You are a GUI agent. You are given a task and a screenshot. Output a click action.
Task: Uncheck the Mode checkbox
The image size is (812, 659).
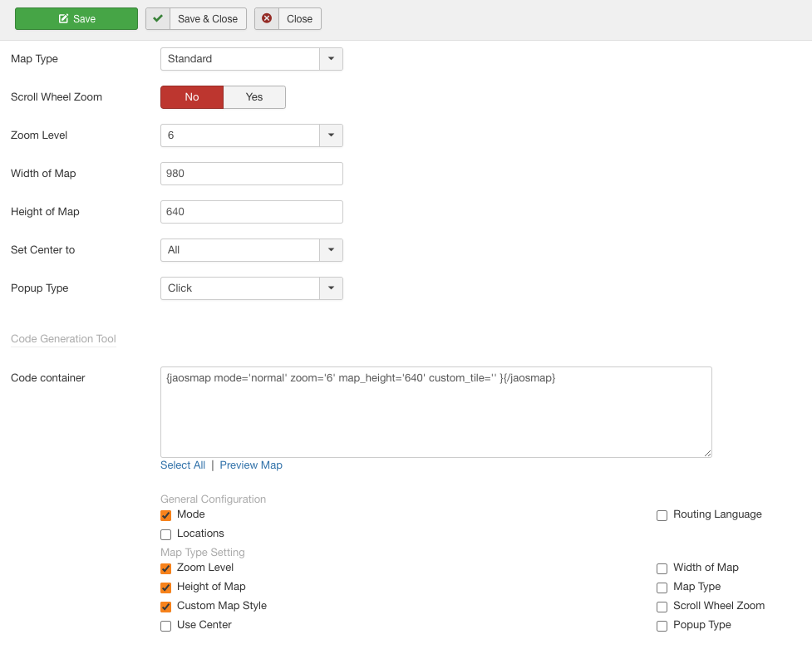coord(166,515)
